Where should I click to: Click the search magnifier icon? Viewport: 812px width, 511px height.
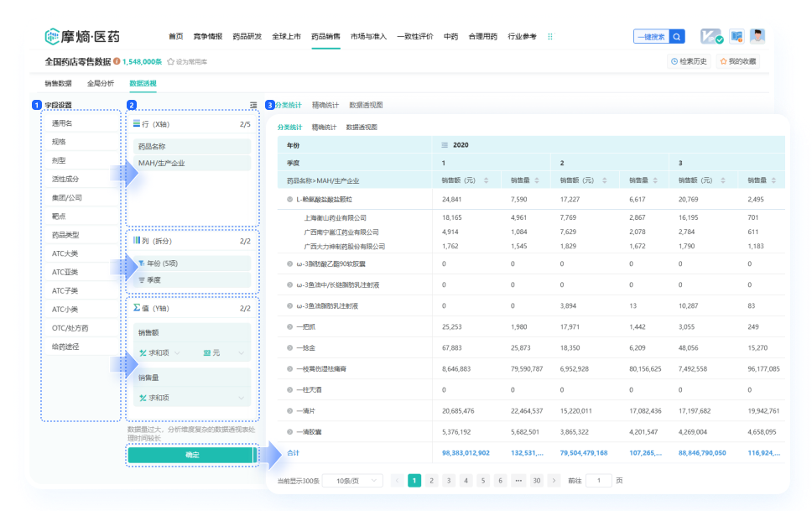[676, 37]
